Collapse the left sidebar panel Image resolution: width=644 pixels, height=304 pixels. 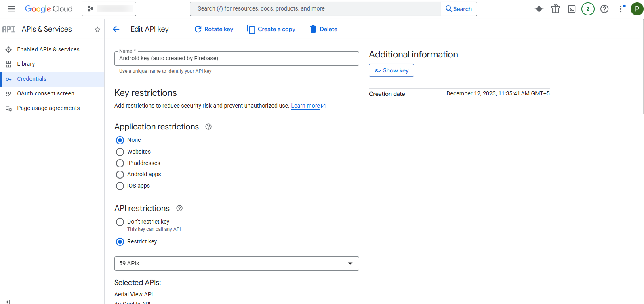pyautogui.click(x=8, y=301)
